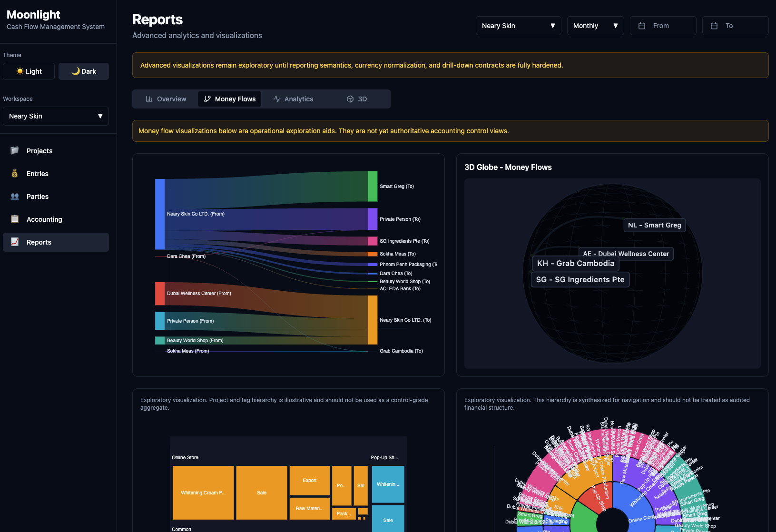Navigate to Parties
776x532 pixels.
(x=56, y=197)
